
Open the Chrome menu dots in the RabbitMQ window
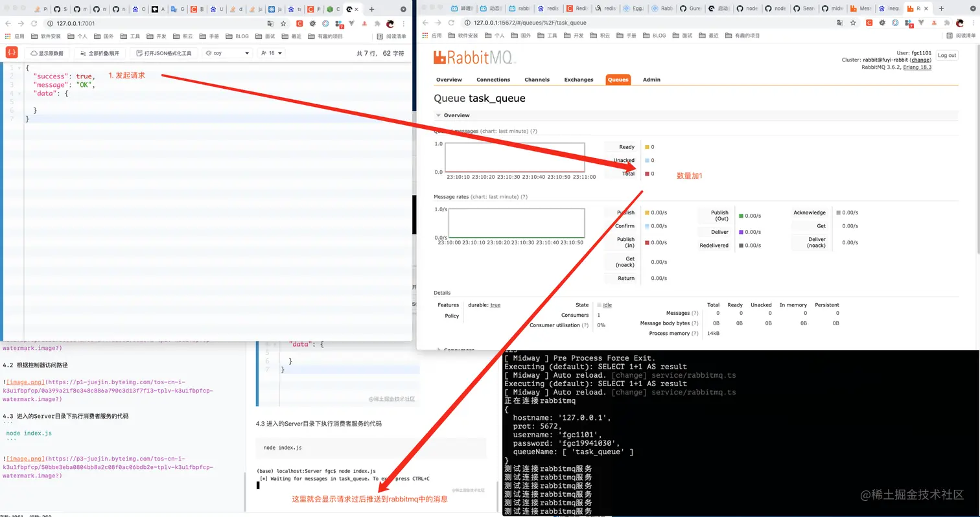click(x=974, y=23)
